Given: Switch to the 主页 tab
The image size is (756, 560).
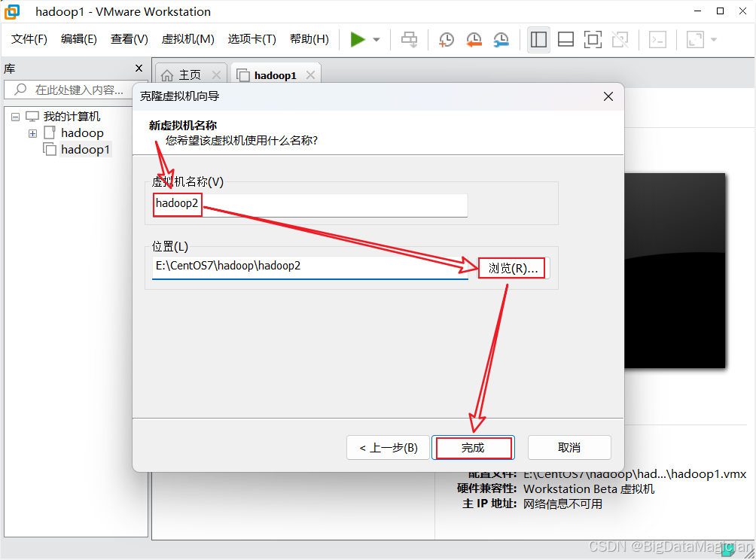Looking at the screenshot, I should [190, 75].
